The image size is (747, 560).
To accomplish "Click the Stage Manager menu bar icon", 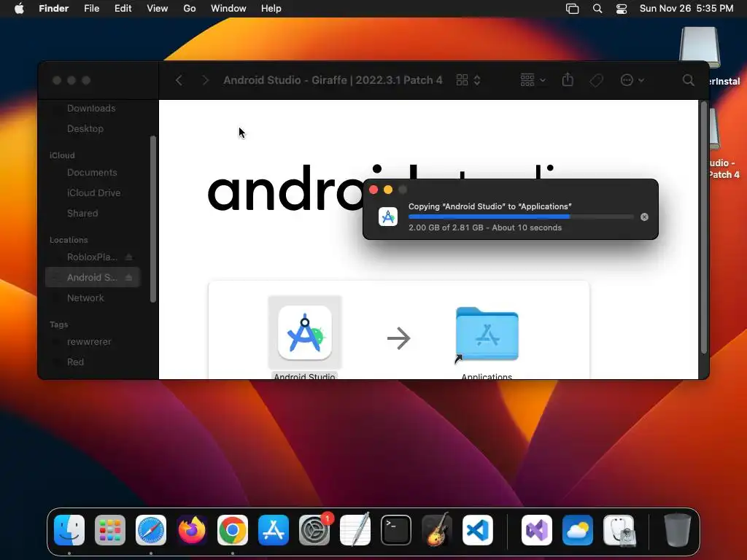I will coord(572,9).
